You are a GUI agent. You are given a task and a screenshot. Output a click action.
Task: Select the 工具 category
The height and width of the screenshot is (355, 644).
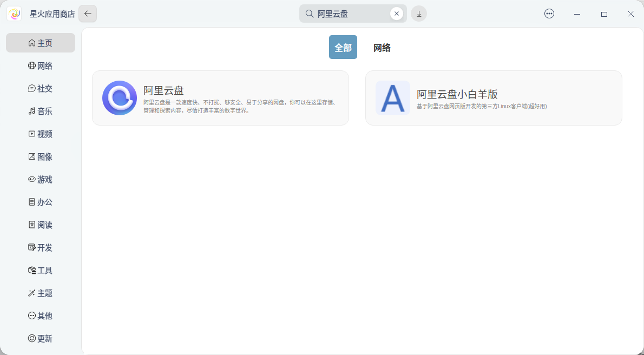41,270
